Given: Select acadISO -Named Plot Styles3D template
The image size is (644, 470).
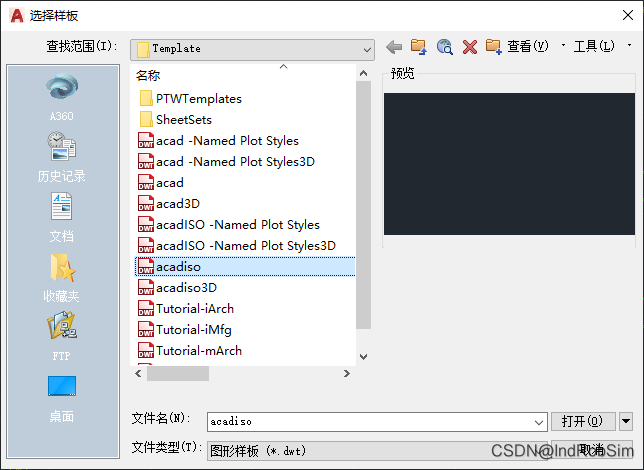Looking at the screenshot, I should (237, 245).
